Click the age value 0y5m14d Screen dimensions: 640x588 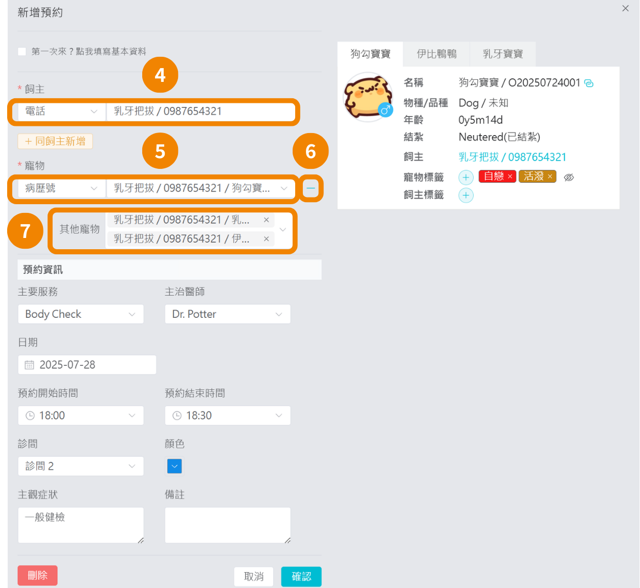(x=480, y=120)
